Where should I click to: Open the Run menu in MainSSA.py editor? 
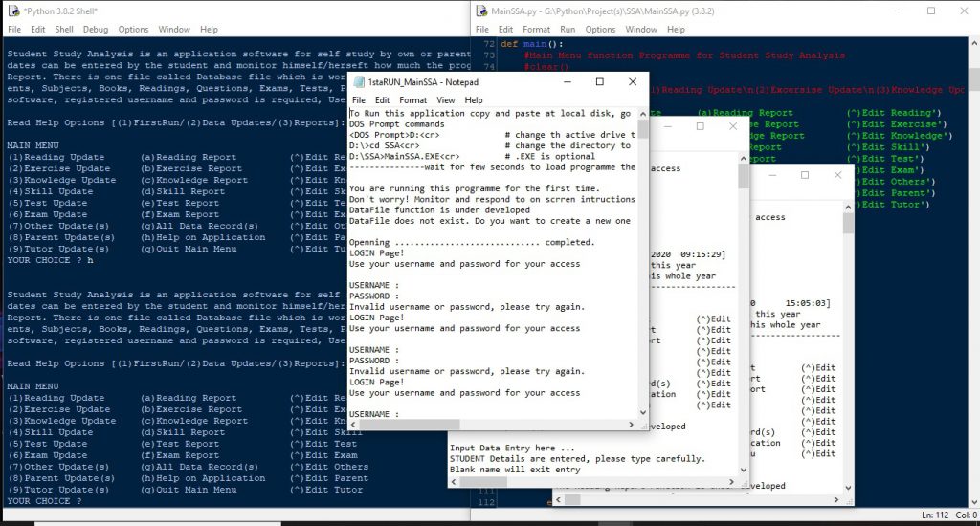point(568,30)
